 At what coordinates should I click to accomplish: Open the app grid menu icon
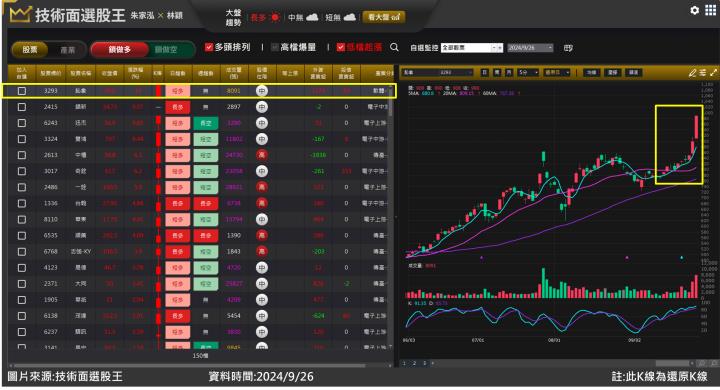click(x=710, y=10)
